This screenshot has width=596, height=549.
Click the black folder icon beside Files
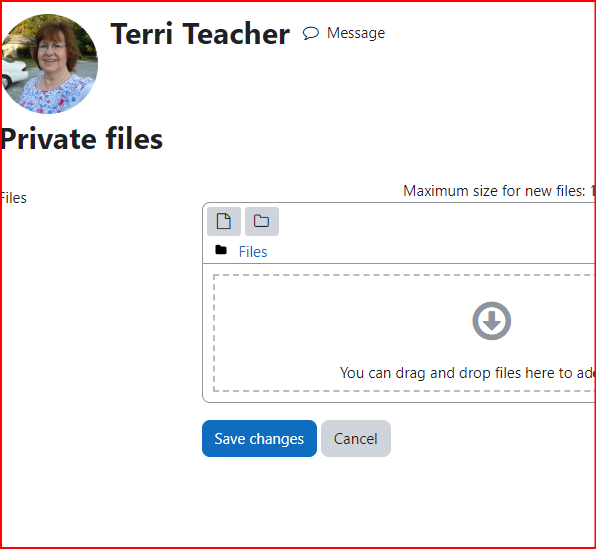click(x=221, y=250)
